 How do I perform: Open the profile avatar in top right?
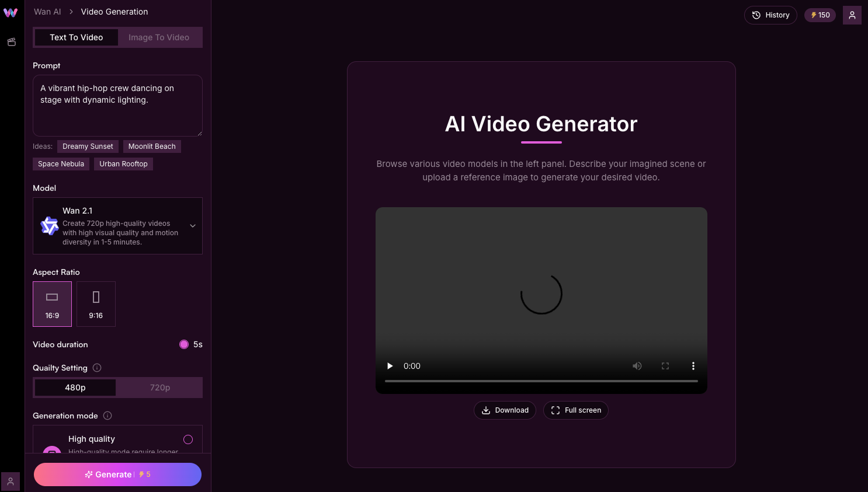point(852,15)
